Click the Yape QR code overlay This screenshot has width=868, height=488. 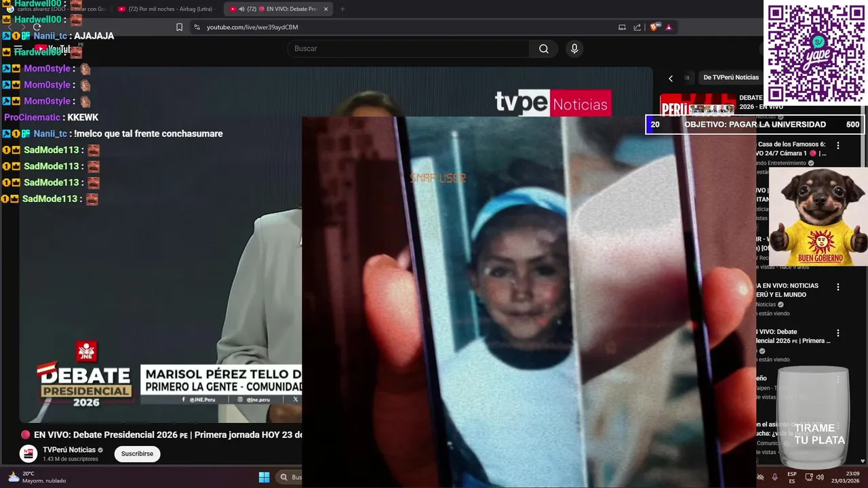point(816,53)
